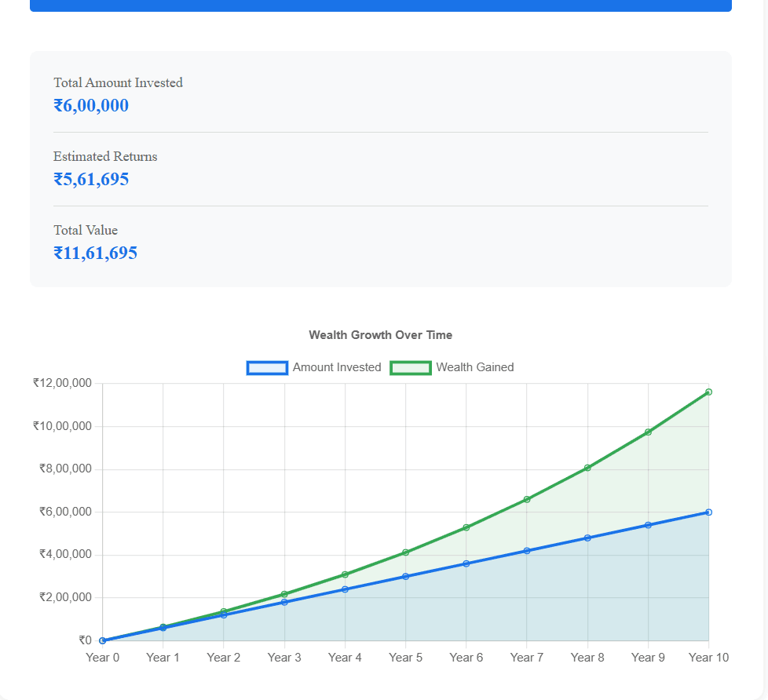Click the ₹6,00,000 invested amount text

point(91,105)
